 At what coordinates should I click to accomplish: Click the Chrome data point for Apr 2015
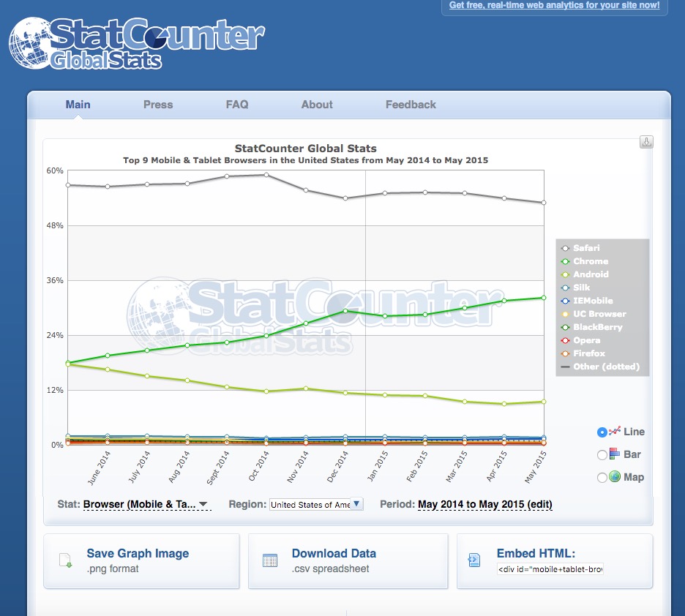(504, 301)
